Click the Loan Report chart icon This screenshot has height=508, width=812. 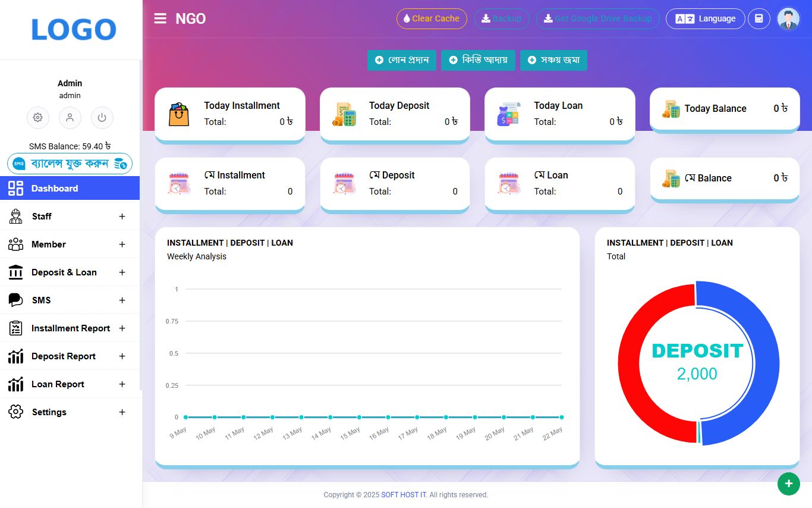tap(15, 384)
